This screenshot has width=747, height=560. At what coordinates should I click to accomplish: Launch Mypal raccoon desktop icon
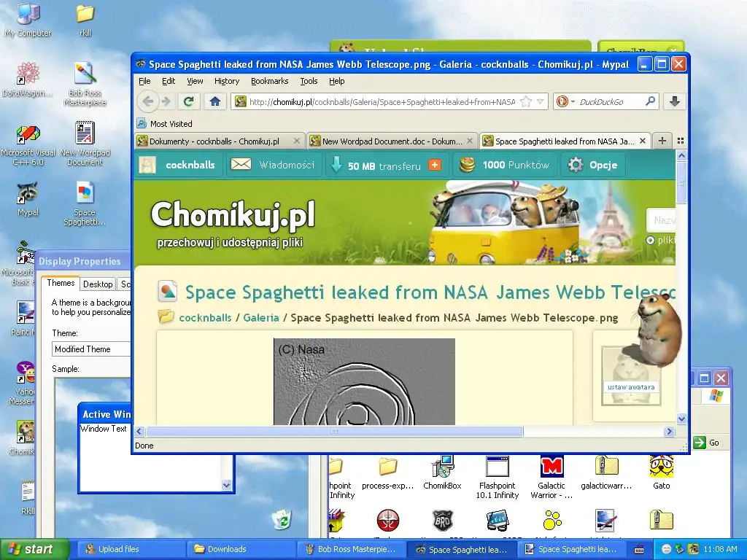click(x=28, y=199)
